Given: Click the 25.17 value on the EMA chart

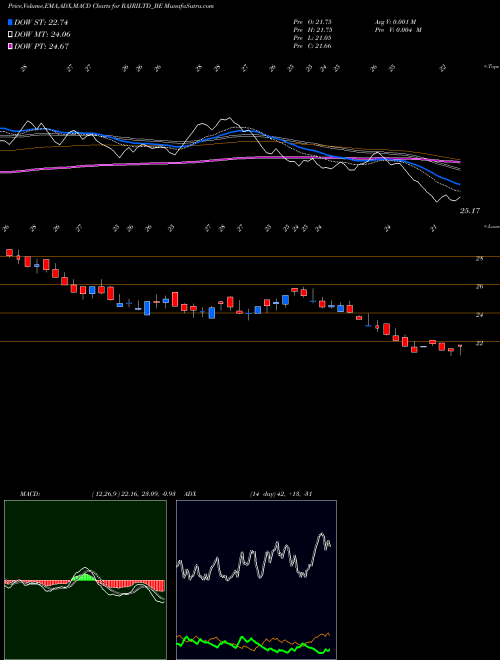Looking at the screenshot, I should pyautogui.click(x=470, y=211).
